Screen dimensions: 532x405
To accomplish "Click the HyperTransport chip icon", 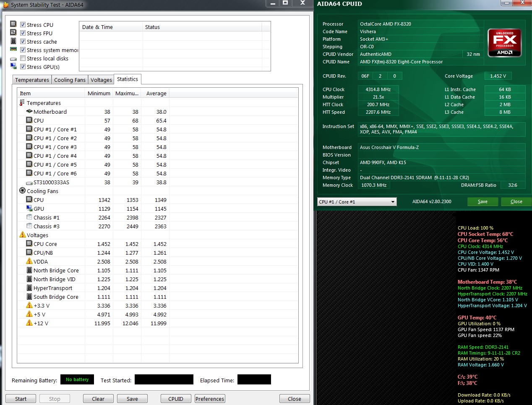I will point(29,288).
